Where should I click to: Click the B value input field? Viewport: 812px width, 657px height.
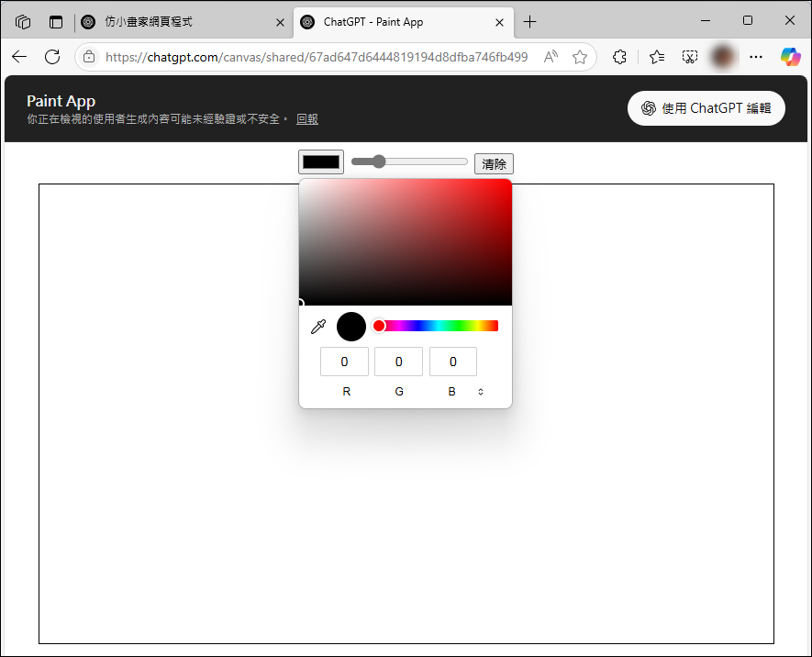coord(453,362)
